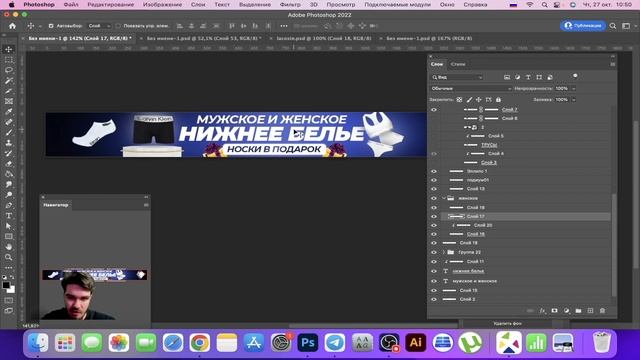Viewport: 640px width, 360px height.
Task: Collapse the женское layer group
Action: click(x=444, y=198)
